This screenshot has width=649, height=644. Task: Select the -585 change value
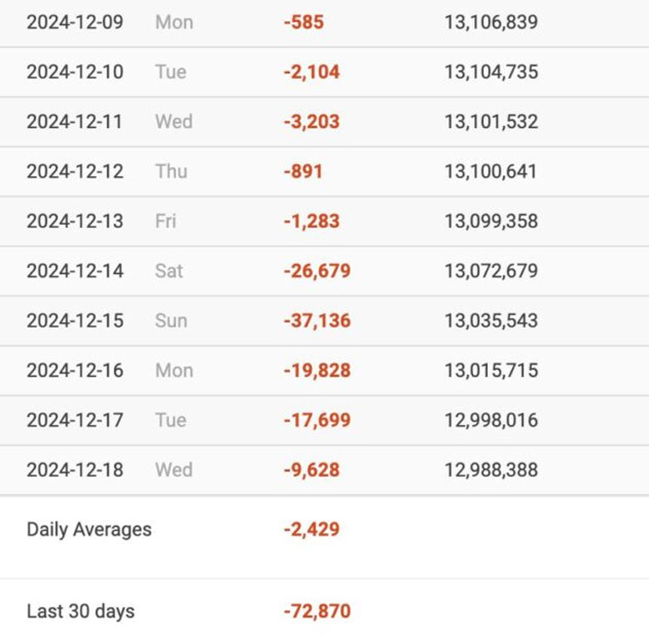(303, 22)
